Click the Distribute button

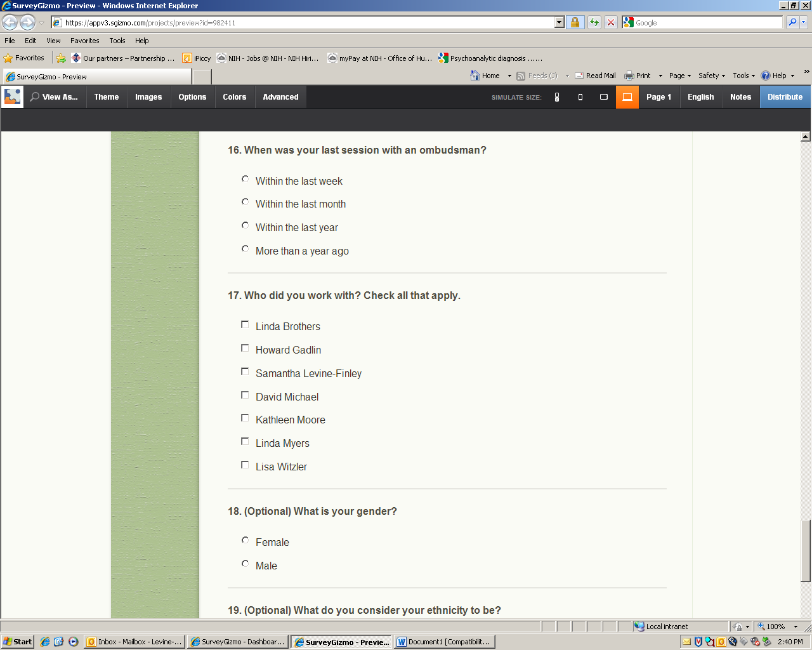785,97
